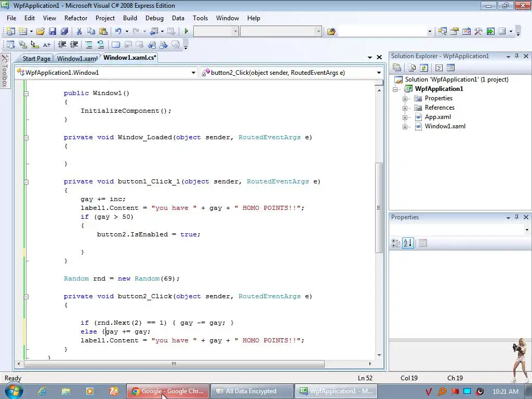Click the Decrease Line Indent icon
Image resolution: width=532 pixels, height=399 pixels.
tap(62, 45)
